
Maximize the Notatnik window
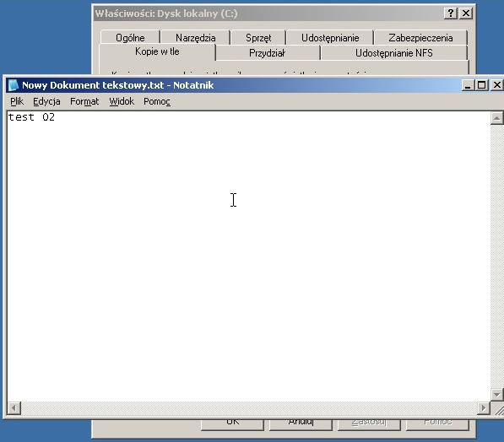tap(482, 85)
